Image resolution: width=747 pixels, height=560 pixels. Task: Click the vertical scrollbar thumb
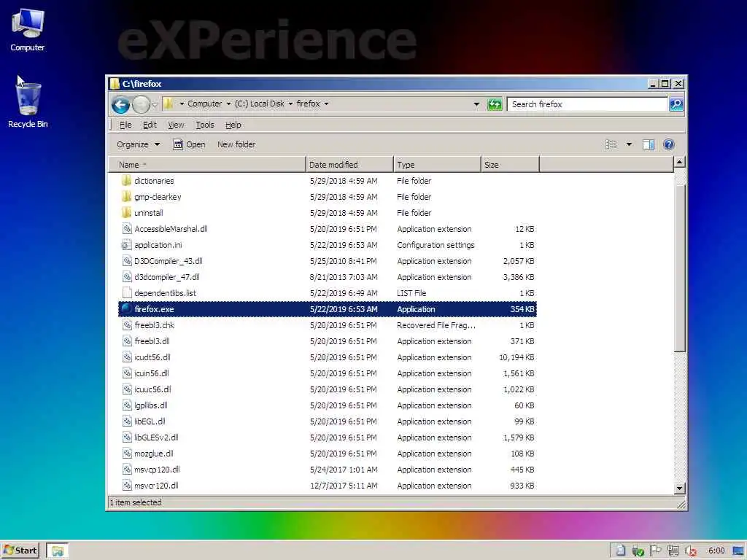pyautogui.click(x=680, y=268)
